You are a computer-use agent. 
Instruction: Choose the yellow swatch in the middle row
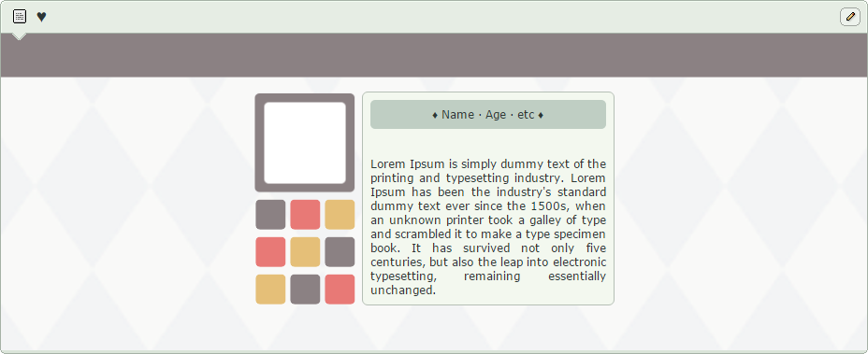(305, 252)
